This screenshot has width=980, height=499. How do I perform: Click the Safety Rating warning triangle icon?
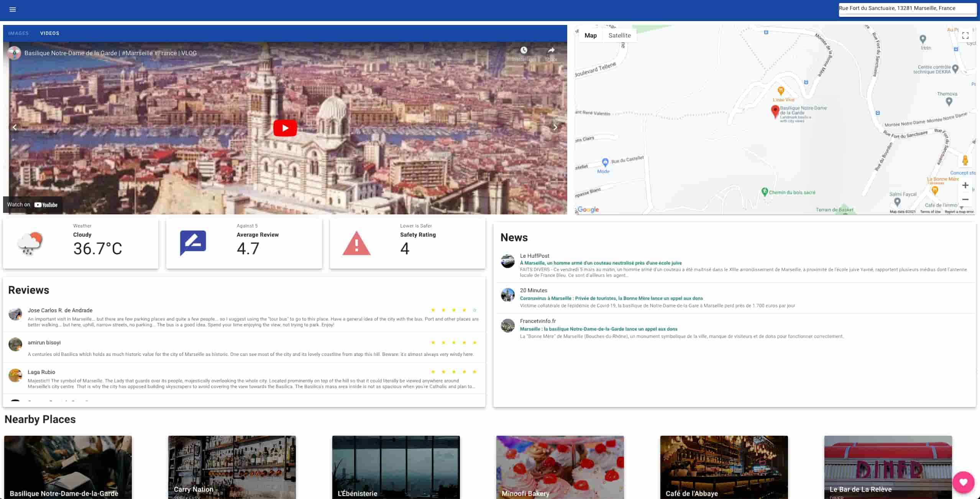356,243
